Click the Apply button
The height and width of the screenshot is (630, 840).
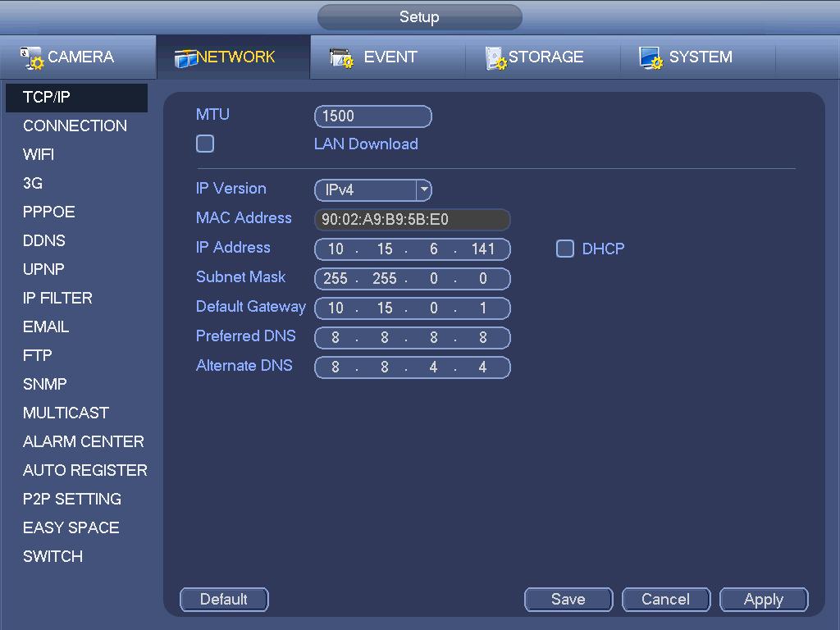click(x=764, y=600)
